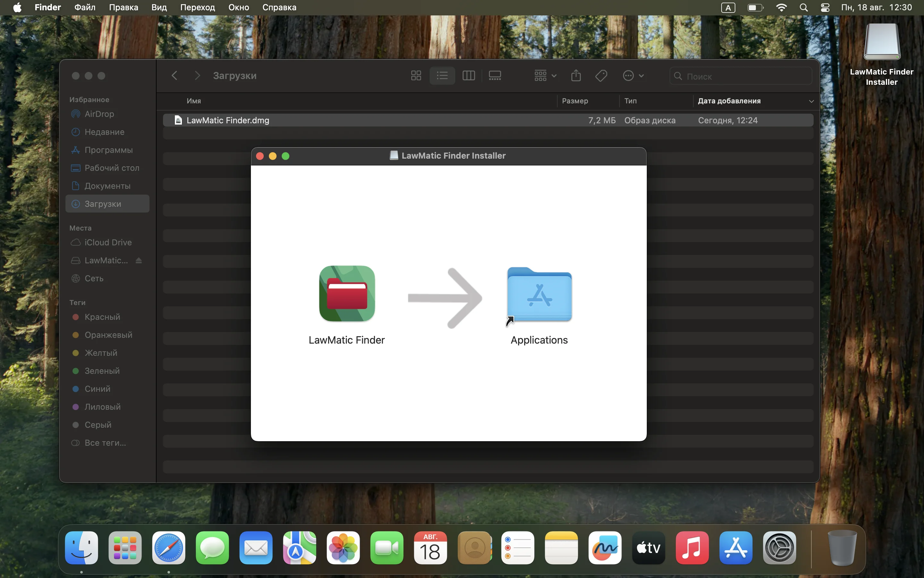Open Программы in the sidebar
Screen dimensions: 924x578
(x=107, y=150)
